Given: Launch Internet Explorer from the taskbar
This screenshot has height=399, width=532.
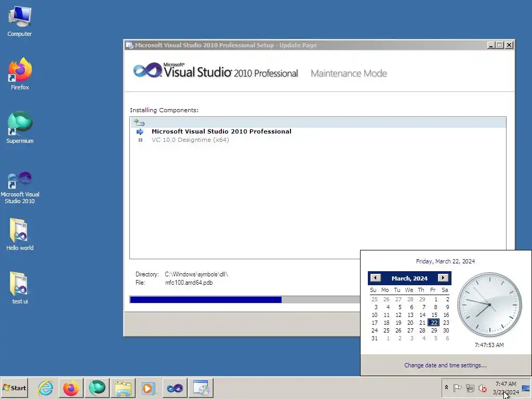Looking at the screenshot, I should [x=46, y=388].
